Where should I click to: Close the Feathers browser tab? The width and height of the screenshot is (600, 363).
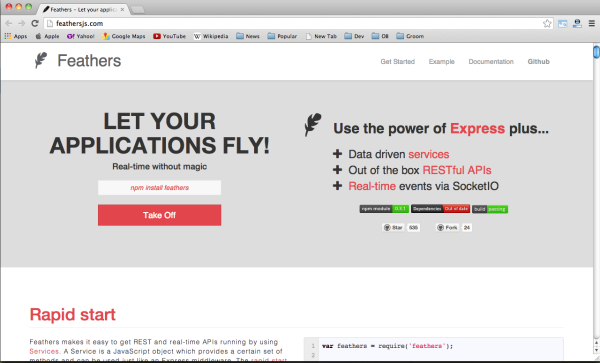click(122, 9)
